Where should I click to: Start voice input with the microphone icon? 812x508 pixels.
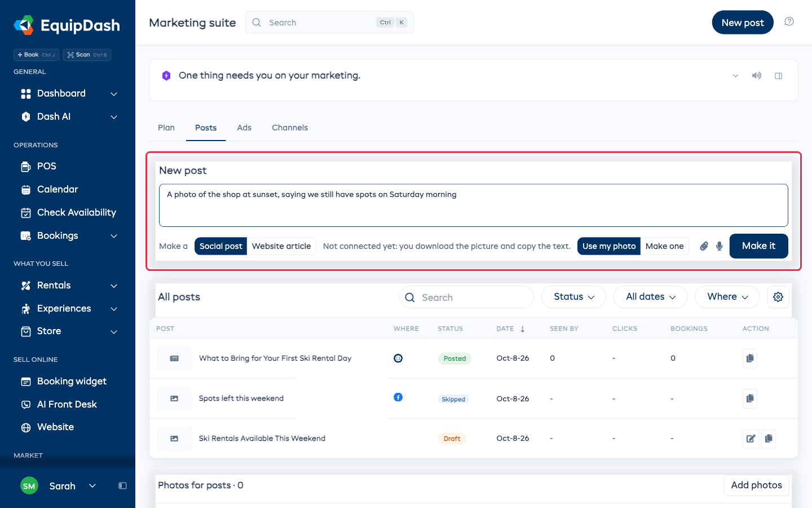[719, 246]
